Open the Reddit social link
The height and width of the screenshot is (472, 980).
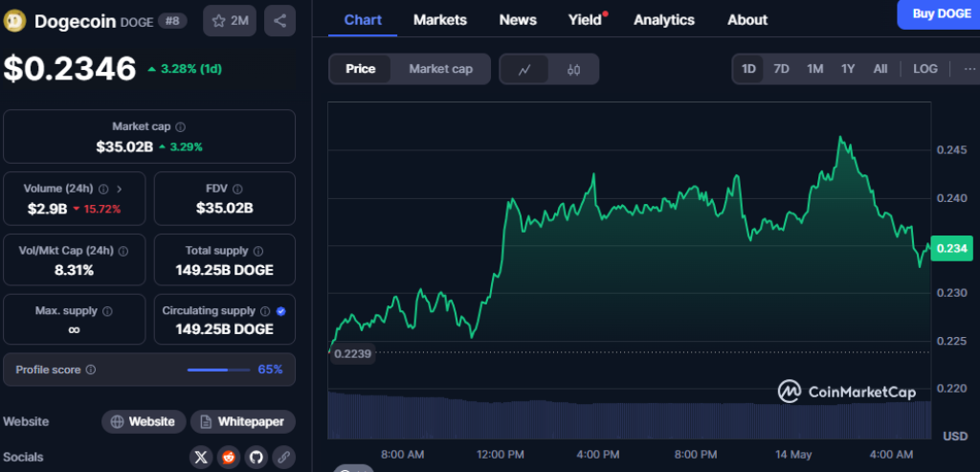229,457
